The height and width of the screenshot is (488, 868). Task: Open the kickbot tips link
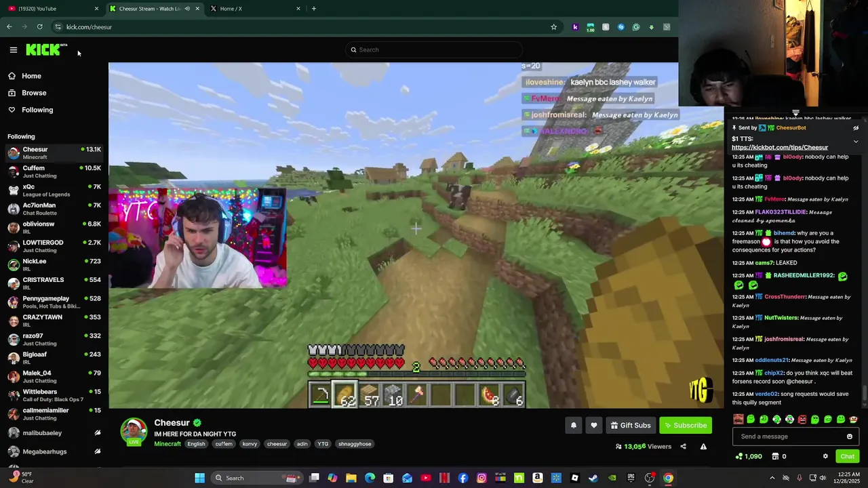click(x=779, y=147)
